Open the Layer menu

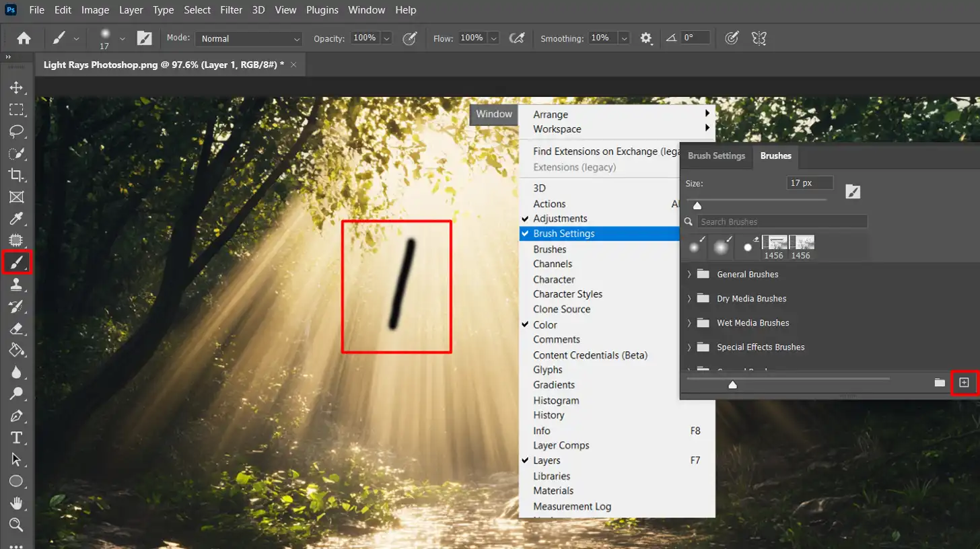[x=131, y=10]
